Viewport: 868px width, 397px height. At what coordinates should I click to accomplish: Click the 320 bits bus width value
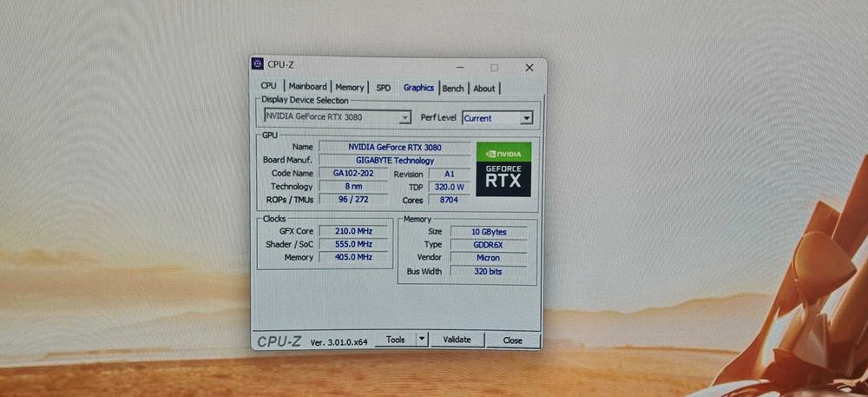pyautogui.click(x=489, y=271)
